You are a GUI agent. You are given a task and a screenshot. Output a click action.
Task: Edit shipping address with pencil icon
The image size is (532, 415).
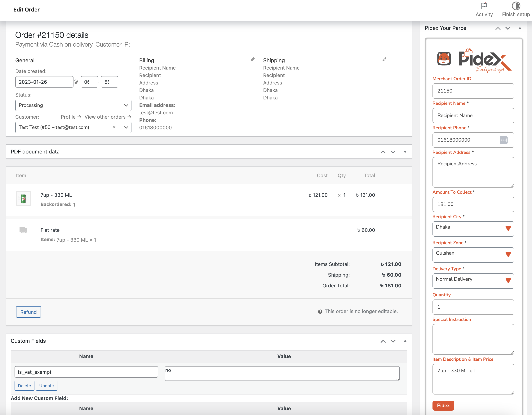384,59
